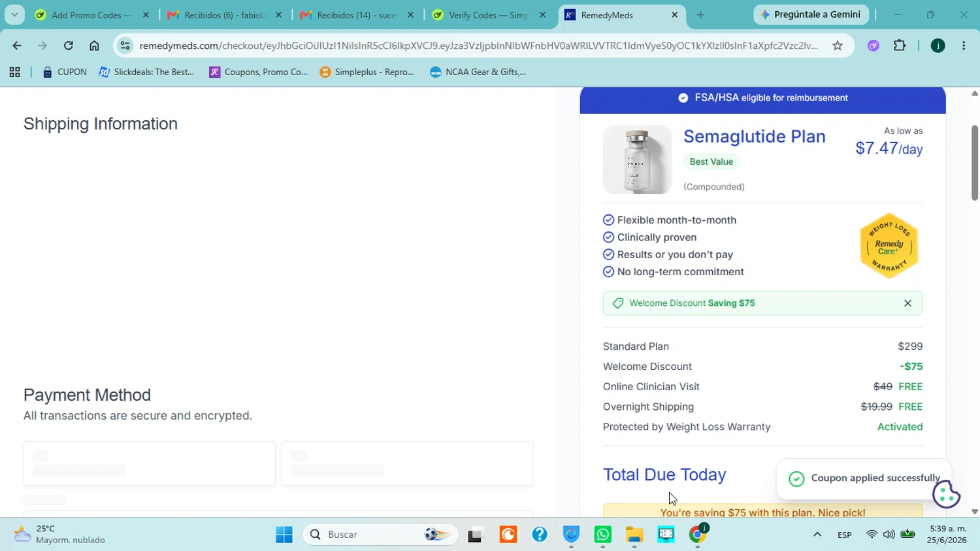The width and height of the screenshot is (980, 551).
Task: Click the Activated warranty status text
Action: (900, 427)
